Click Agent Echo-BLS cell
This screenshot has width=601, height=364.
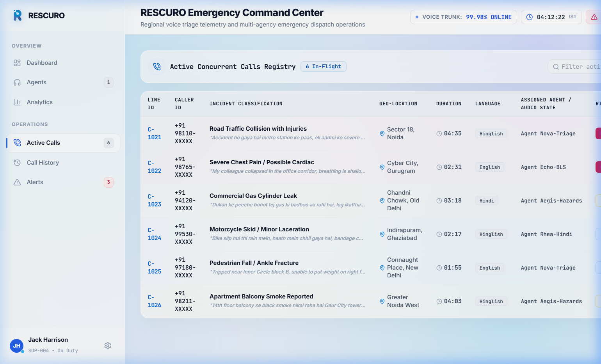pos(543,167)
